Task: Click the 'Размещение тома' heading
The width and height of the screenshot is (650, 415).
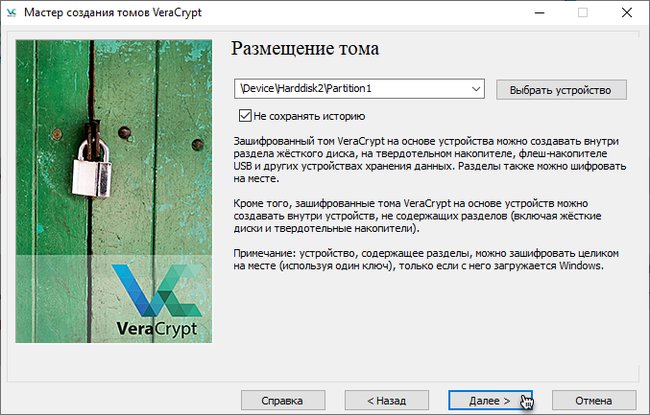Action: (305, 49)
